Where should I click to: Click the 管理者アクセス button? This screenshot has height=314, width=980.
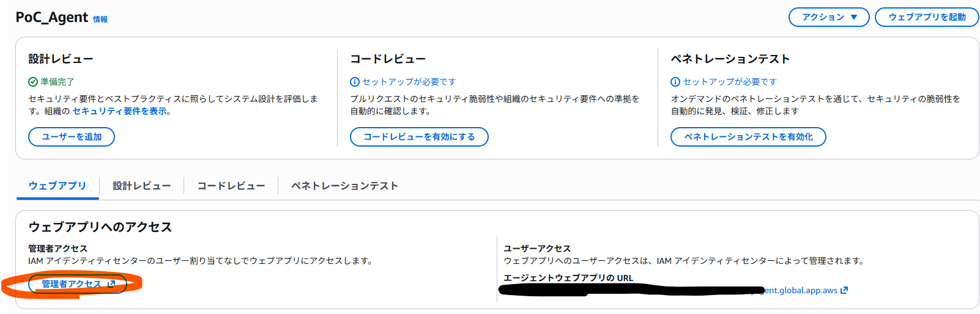point(78,284)
